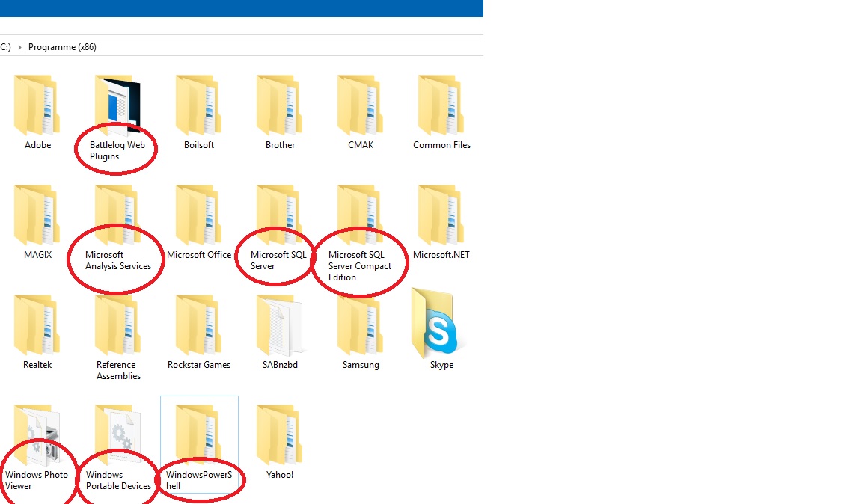Screen dimensions: 862x504
Task: Click the Brother folder name label
Action: [280, 145]
